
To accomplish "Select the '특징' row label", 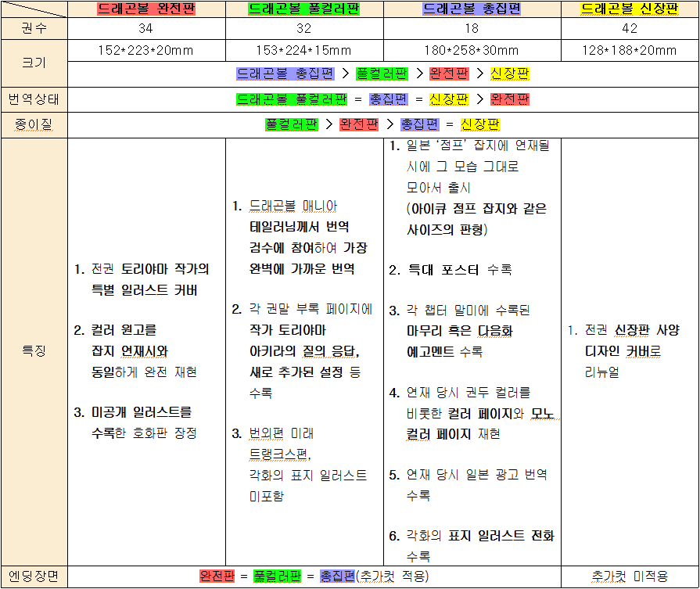I will point(34,351).
